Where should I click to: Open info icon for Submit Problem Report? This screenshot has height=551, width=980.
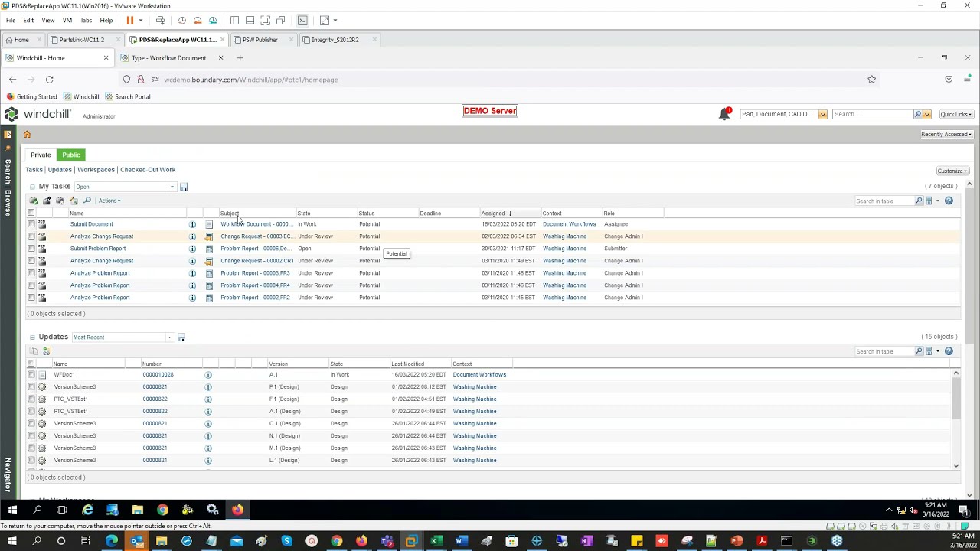[x=192, y=249]
